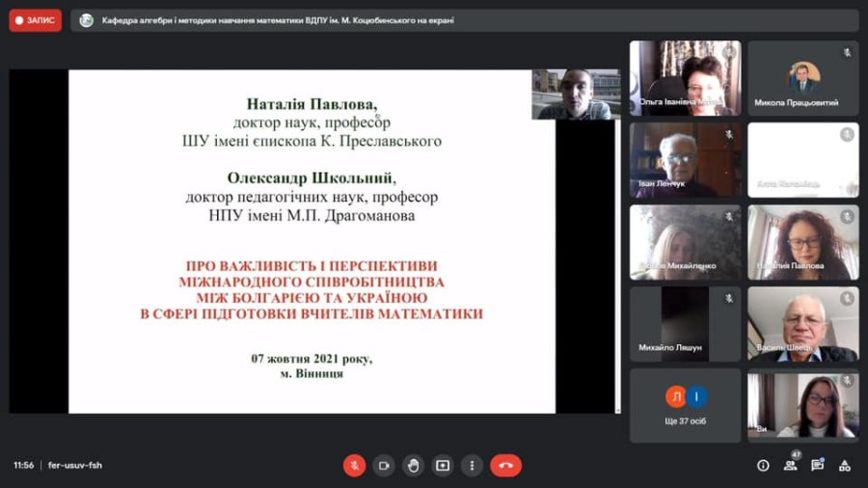
Task: Select Наталія Павлова video tile
Action: click(x=803, y=242)
